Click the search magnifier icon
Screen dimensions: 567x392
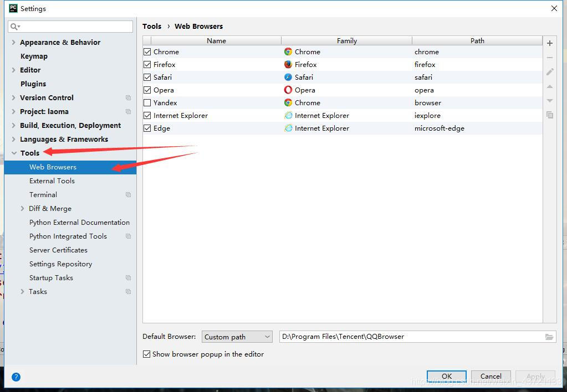point(15,27)
